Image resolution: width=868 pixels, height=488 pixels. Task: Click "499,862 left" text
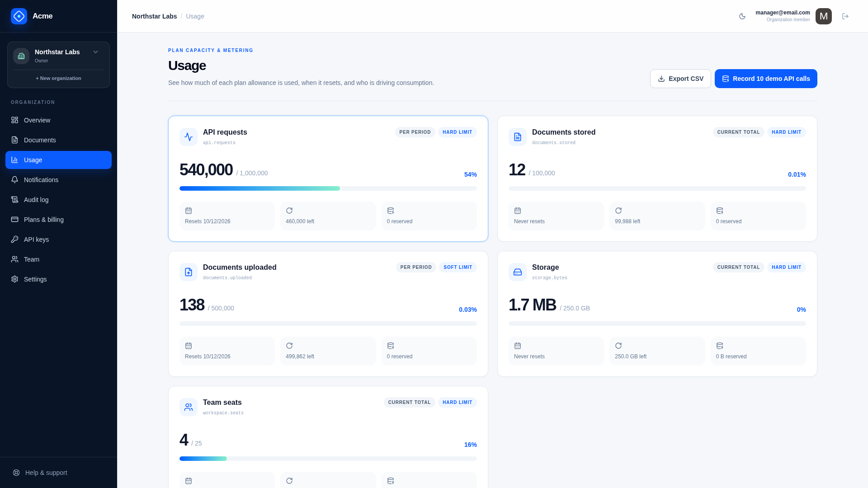300,357
